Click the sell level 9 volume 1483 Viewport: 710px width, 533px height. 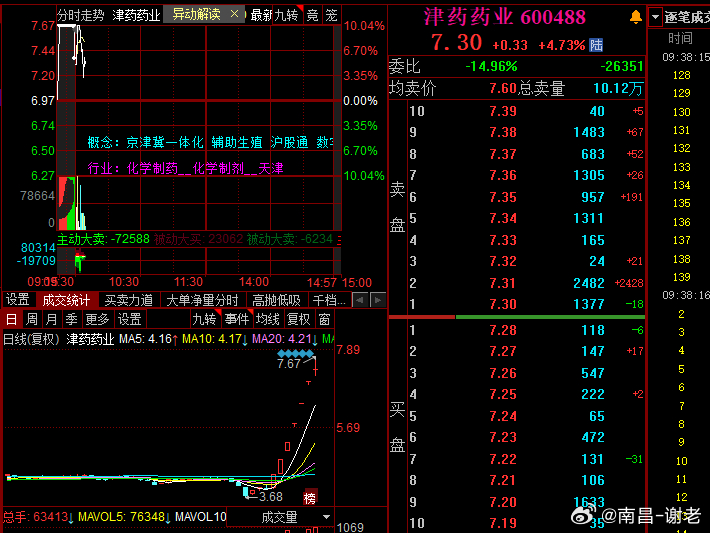(589, 132)
